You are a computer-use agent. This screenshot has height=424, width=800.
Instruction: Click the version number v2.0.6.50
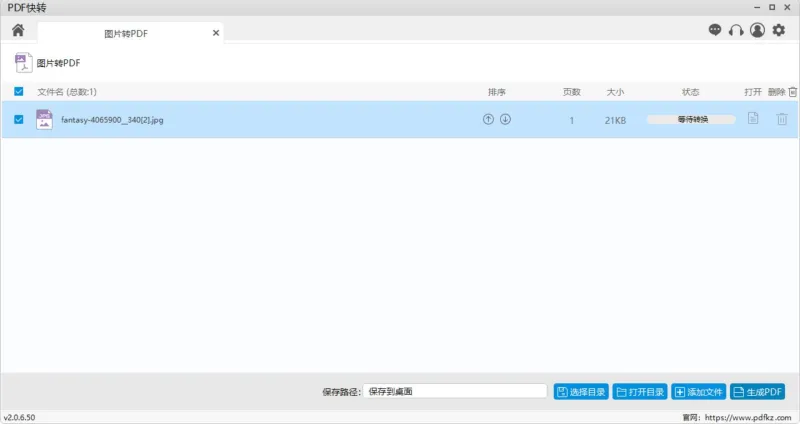tap(19, 417)
